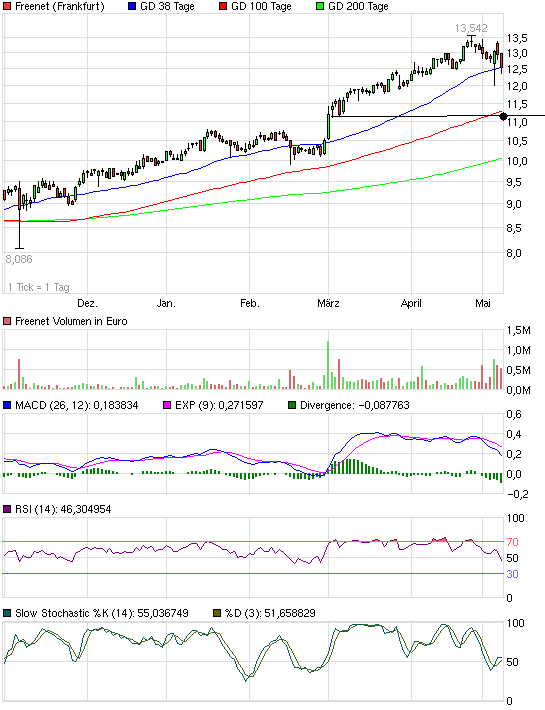
Task: Click the green Divergence legend square
Action: 292,405
